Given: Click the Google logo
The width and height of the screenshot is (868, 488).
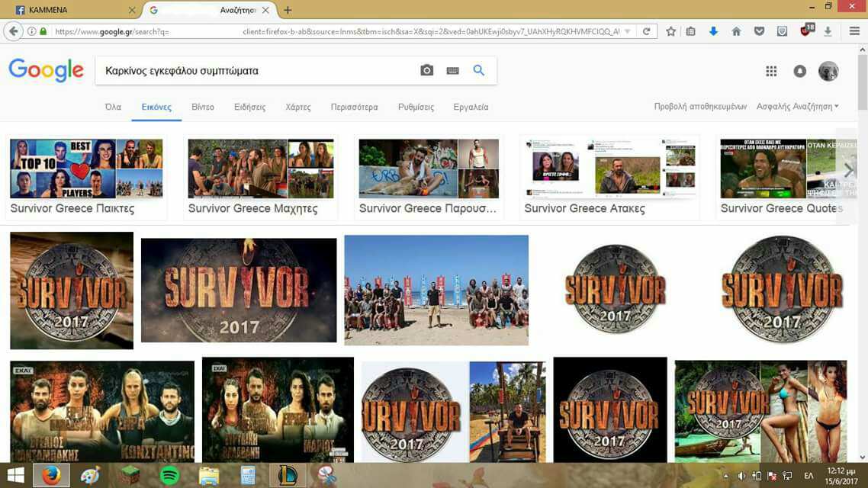Looking at the screenshot, I should (x=46, y=70).
